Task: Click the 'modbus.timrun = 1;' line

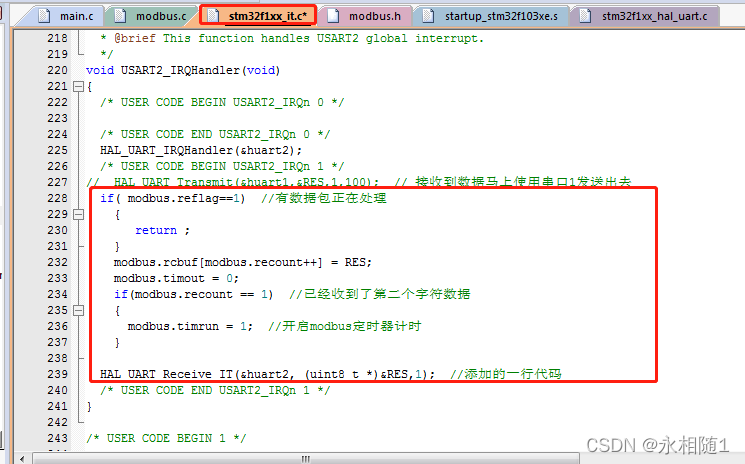Action: point(190,327)
